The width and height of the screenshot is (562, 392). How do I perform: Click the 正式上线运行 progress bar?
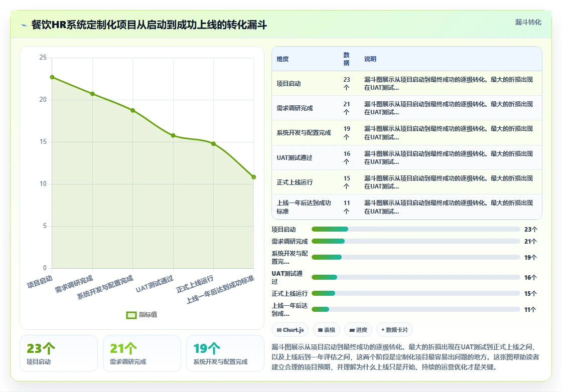point(416,293)
